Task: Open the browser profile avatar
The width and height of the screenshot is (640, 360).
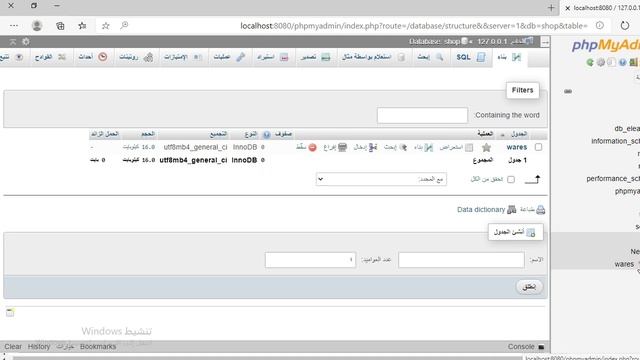Action: click(37, 26)
